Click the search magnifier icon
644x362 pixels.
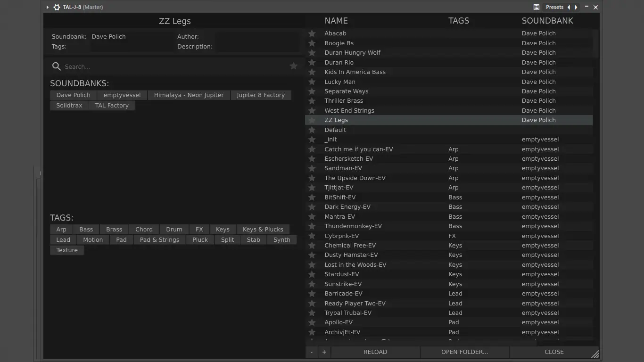[57, 66]
